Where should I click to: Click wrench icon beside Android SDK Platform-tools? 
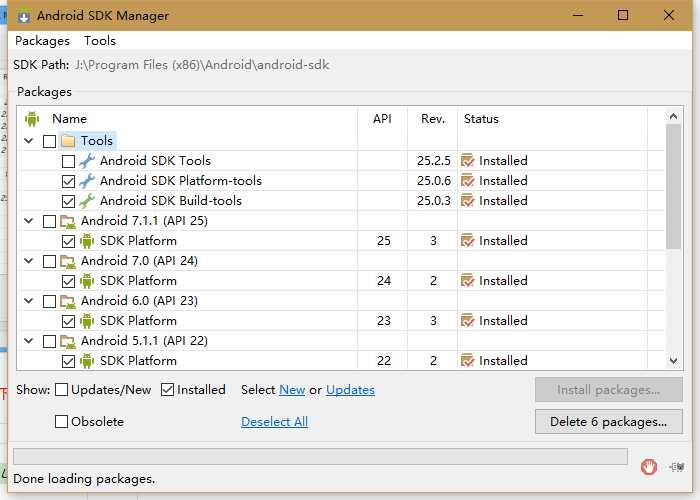[87, 181]
